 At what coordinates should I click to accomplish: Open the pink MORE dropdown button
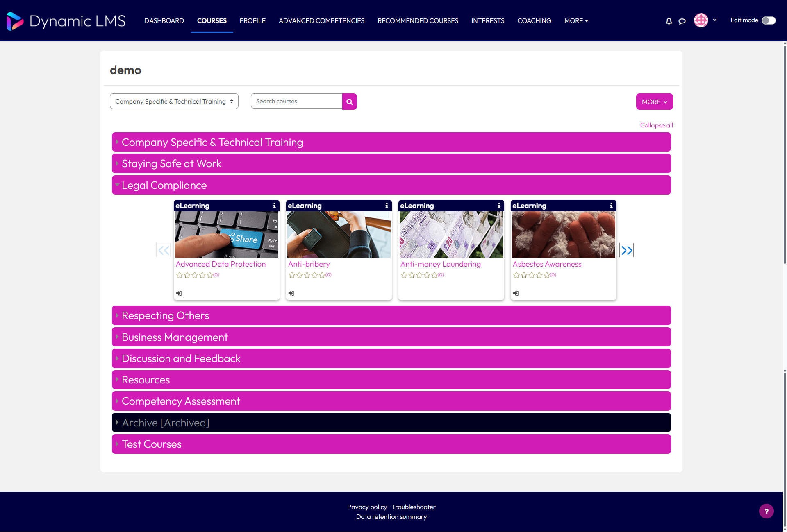click(x=654, y=102)
